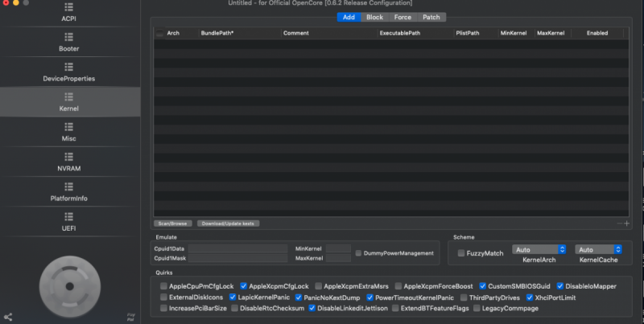Enable DummyPowerManagement checkbox
The height and width of the screenshot is (324, 644).
358,253
